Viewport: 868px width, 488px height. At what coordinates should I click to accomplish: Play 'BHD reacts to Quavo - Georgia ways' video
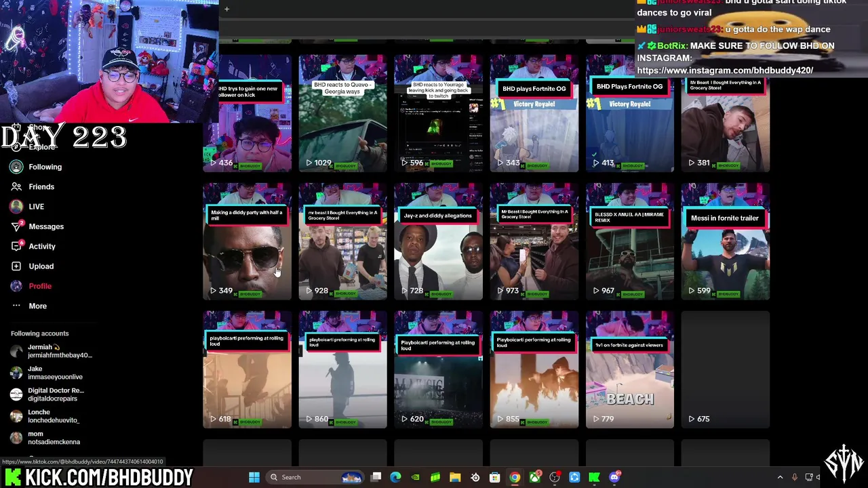click(342, 113)
